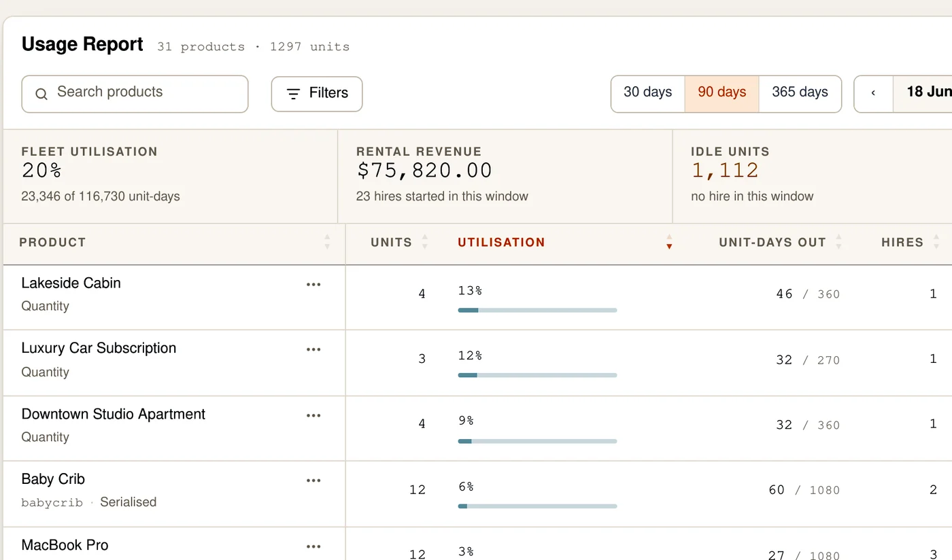Click Lakeside Cabin utilisation progress bar
The height and width of the screenshot is (560, 952).
tap(537, 310)
